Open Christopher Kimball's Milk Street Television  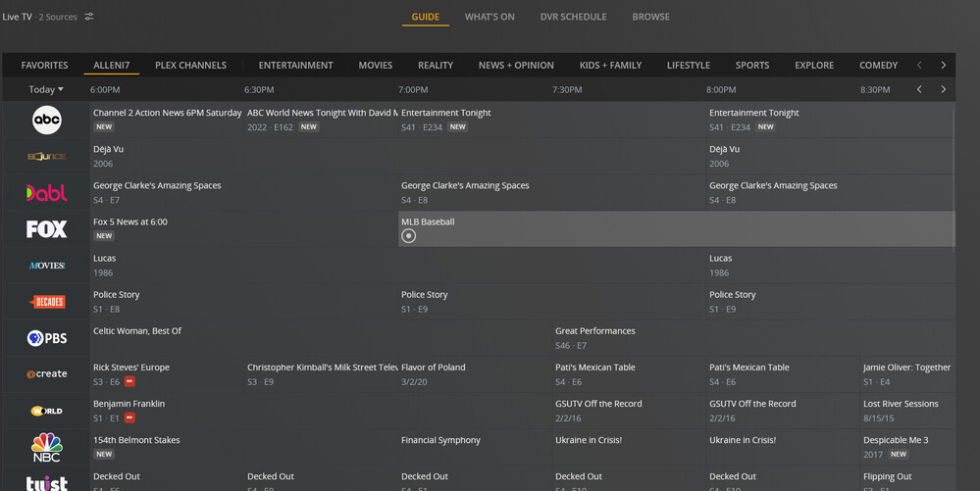point(321,374)
